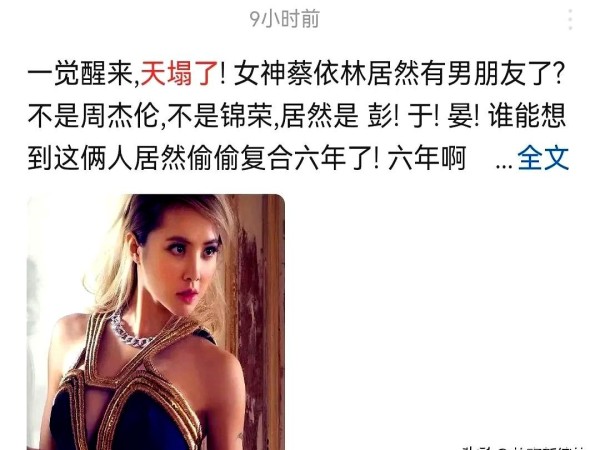Click the 9小时前 timestamp
The image size is (600, 450).
point(284,19)
